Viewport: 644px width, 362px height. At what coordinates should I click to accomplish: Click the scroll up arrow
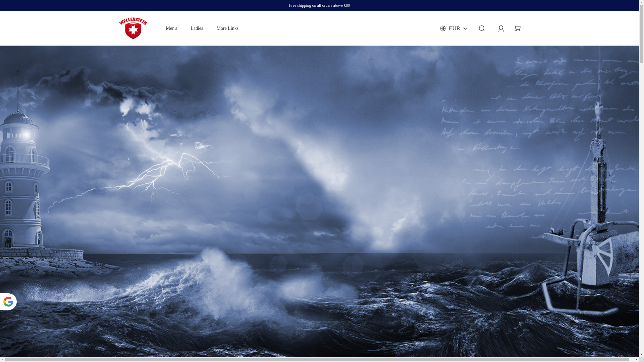[641, 2]
